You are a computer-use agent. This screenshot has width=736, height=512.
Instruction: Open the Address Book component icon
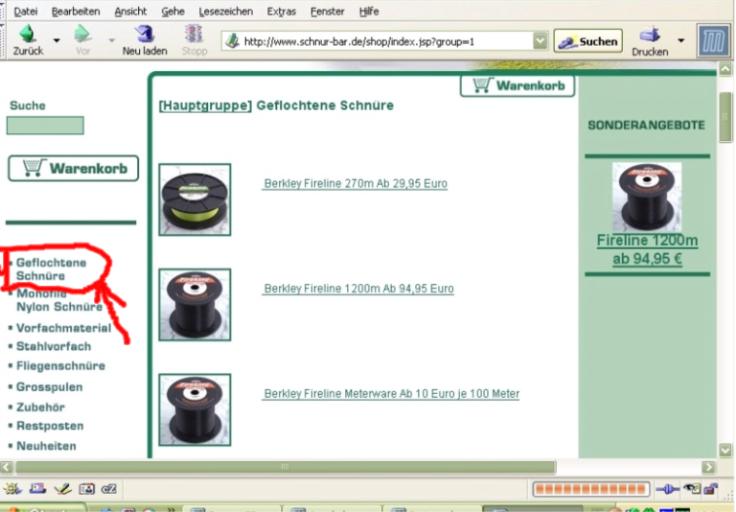87,489
